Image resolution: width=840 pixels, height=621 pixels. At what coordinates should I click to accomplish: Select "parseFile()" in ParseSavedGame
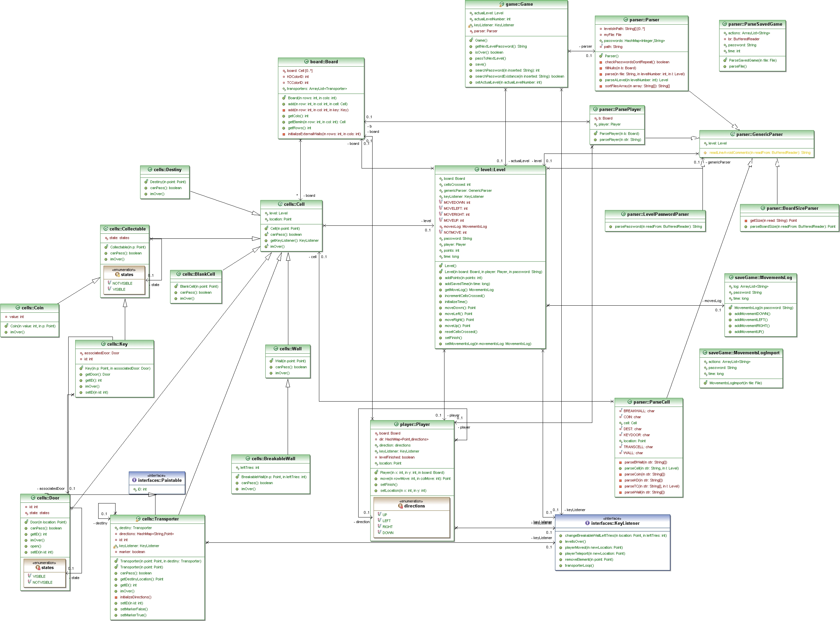click(738, 66)
